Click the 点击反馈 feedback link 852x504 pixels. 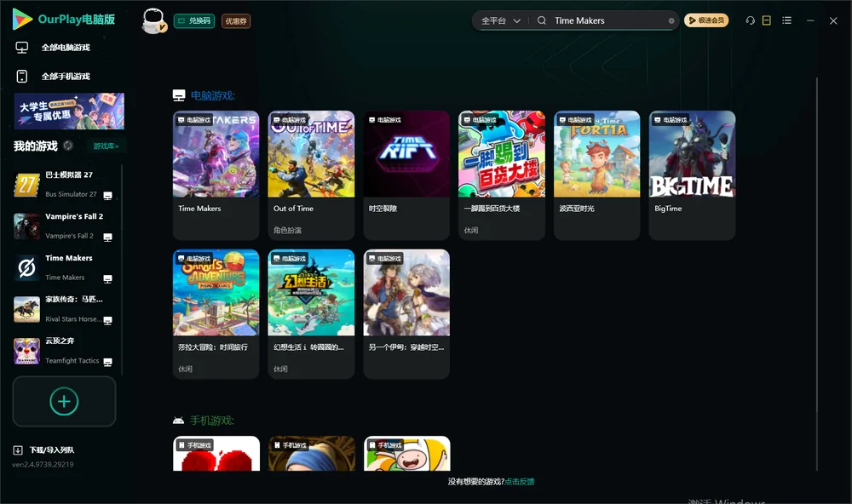520,481
